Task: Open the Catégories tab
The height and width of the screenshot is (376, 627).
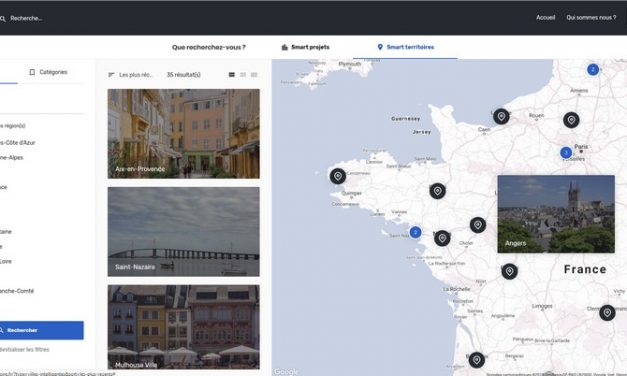Action: click(48, 72)
